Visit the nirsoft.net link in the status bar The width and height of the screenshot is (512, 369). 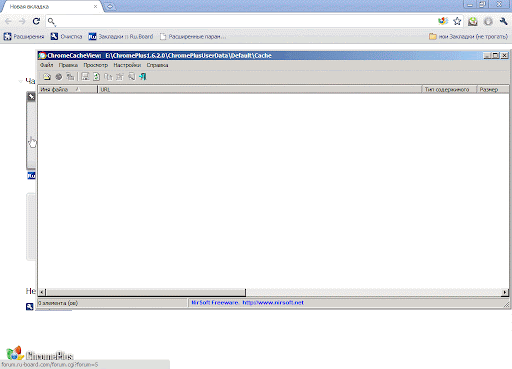[273, 303]
